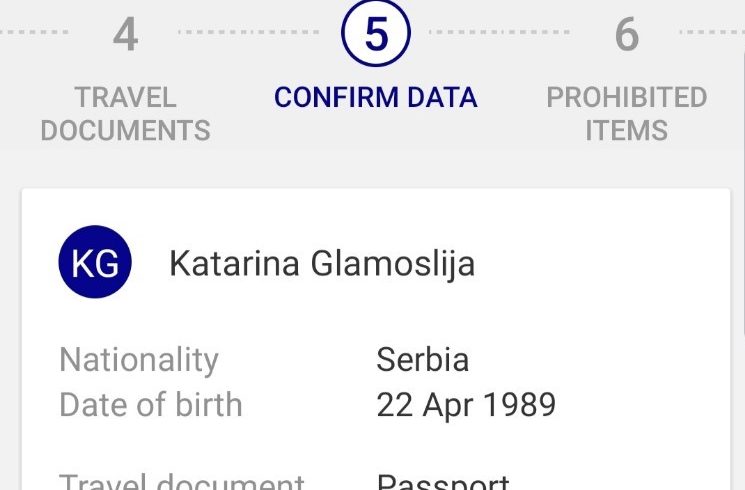Select the 22 Apr 1989 birth date

click(x=466, y=405)
